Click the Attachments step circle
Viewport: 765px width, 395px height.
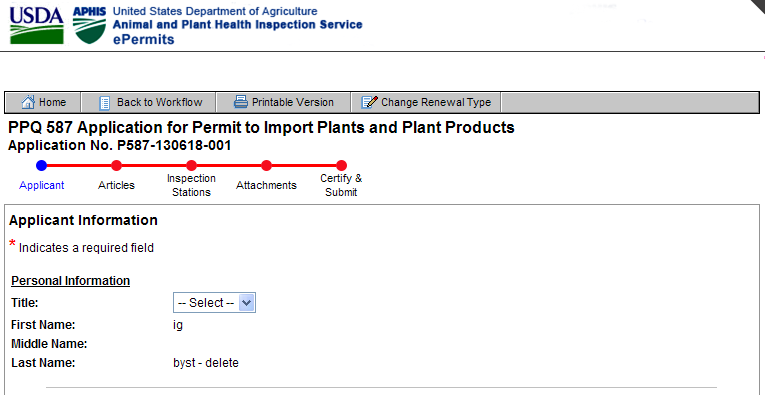click(266, 166)
